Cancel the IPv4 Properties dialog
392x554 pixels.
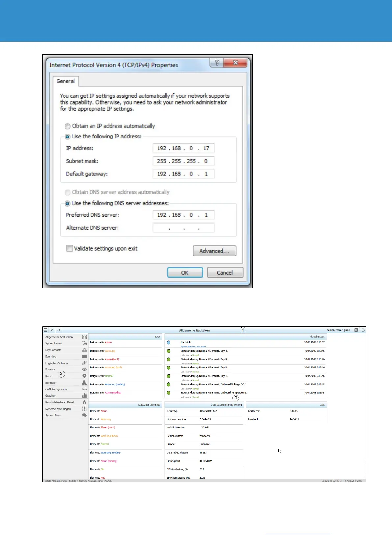pos(225,273)
